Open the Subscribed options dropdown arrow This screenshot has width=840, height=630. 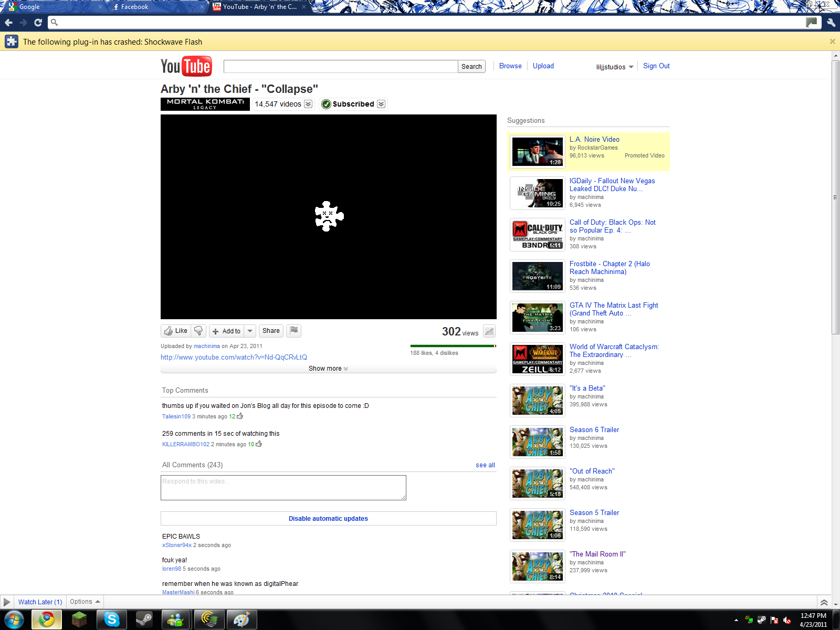click(x=381, y=104)
